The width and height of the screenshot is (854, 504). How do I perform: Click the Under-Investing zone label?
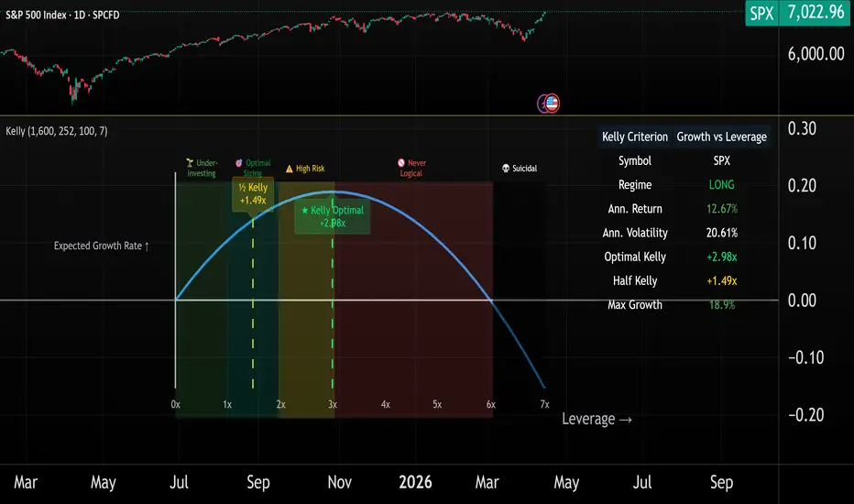pos(202,168)
